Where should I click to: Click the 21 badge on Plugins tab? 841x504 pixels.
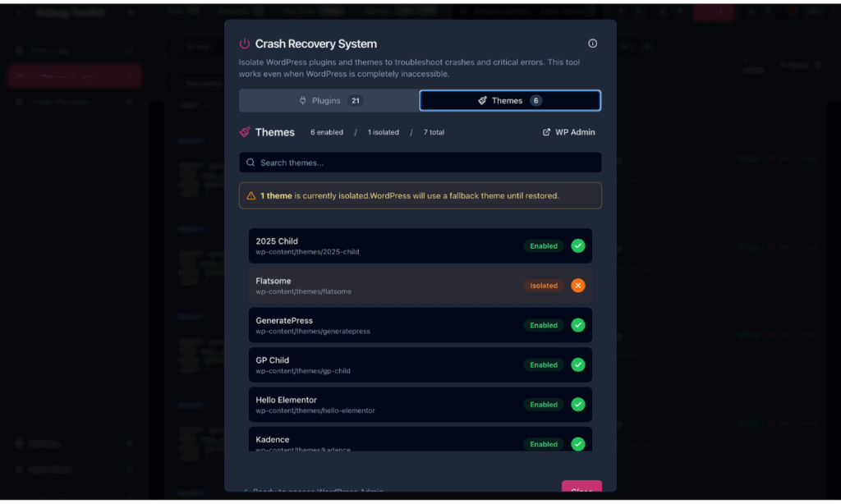pos(355,101)
